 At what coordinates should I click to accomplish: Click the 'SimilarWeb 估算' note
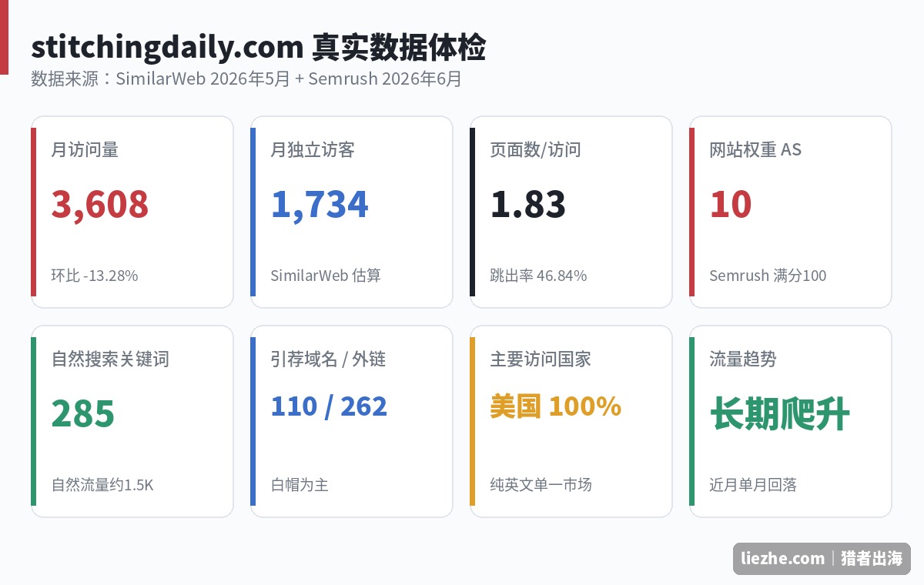(x=326, y=276)
